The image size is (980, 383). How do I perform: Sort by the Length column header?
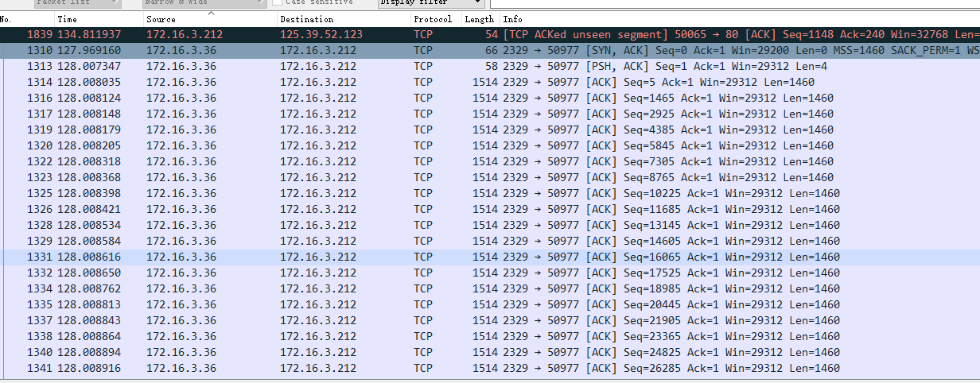pyautogui.click(x=480, y=18)
